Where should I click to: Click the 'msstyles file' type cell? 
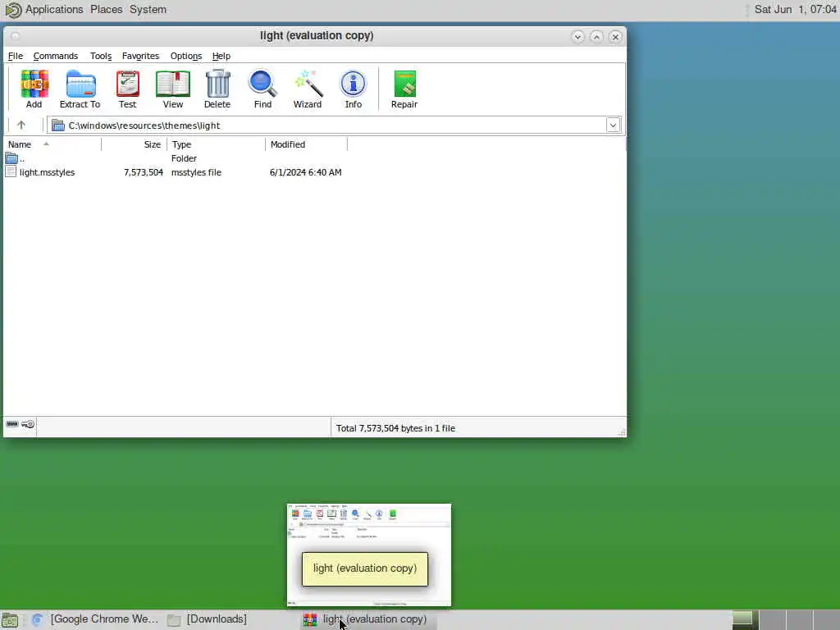pos(196,172)
